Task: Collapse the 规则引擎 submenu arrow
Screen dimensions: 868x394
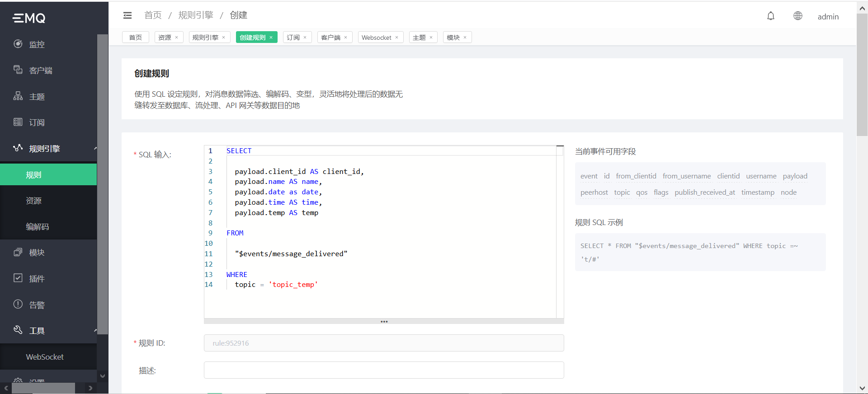Action: (x=95, y=148)
